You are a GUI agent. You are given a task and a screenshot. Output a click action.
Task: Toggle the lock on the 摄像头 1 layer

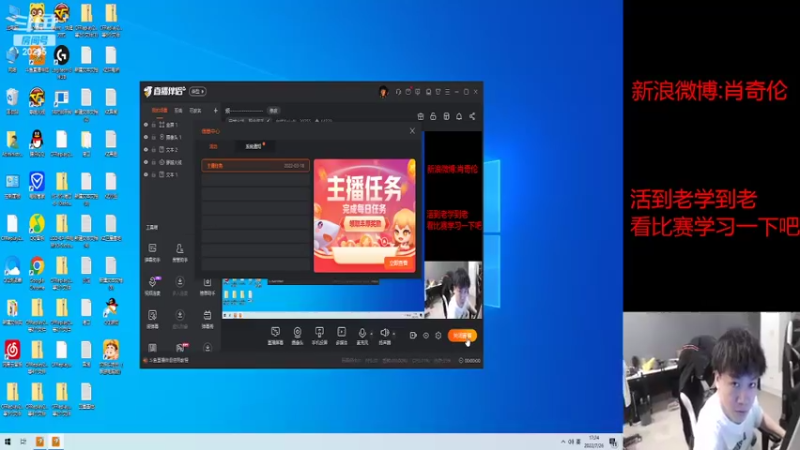[154, 137]
